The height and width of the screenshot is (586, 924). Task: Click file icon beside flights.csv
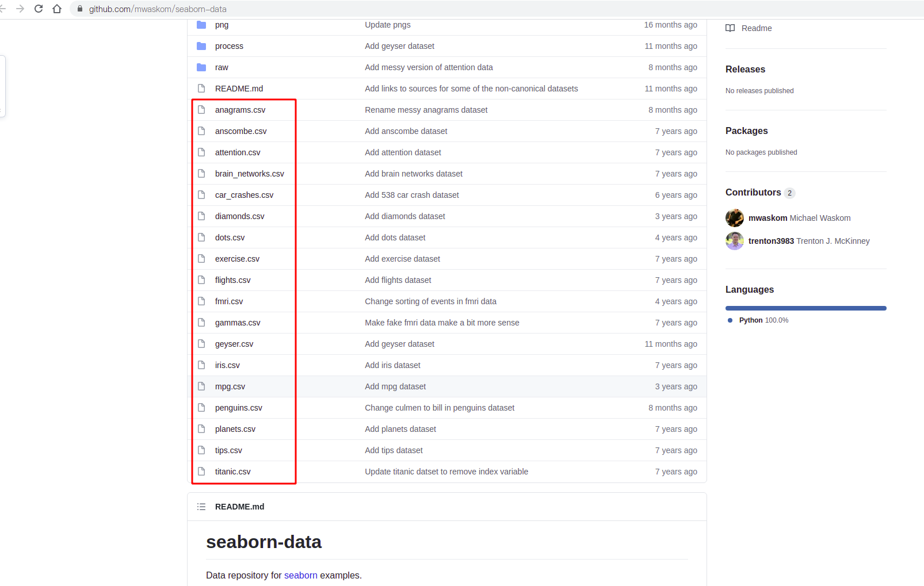click(201, 280)
